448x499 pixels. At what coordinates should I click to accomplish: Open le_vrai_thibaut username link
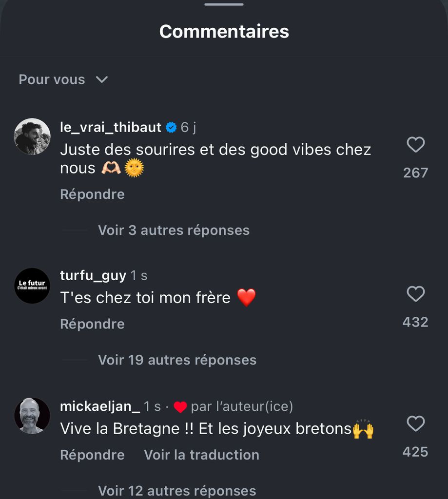pos(111,127)
